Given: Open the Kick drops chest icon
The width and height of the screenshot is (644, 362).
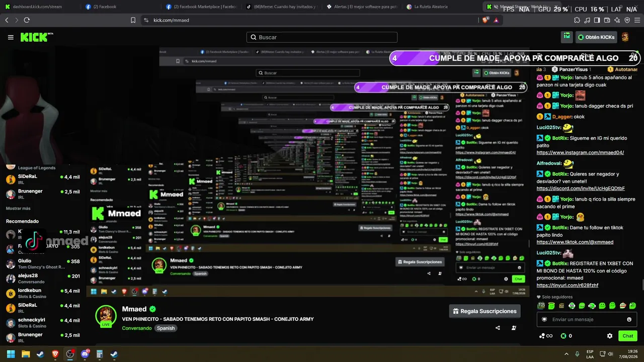Looking at the screenshot, I should [x=567, y=37].
